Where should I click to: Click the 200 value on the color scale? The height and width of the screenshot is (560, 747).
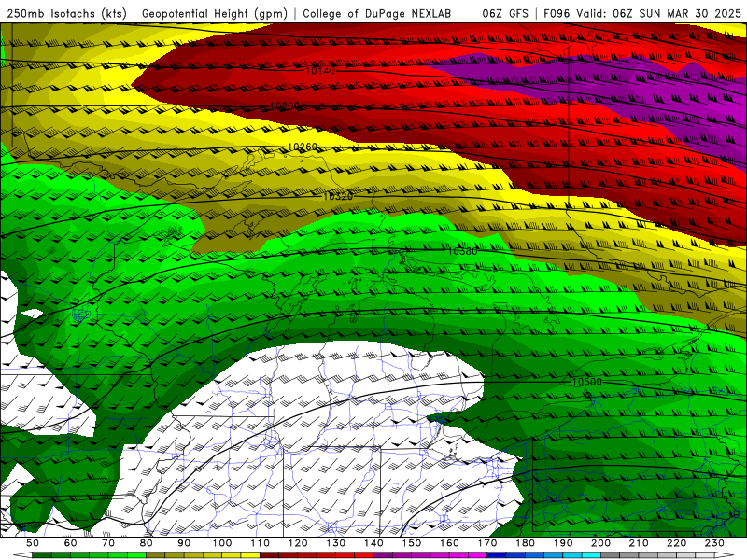601,543
